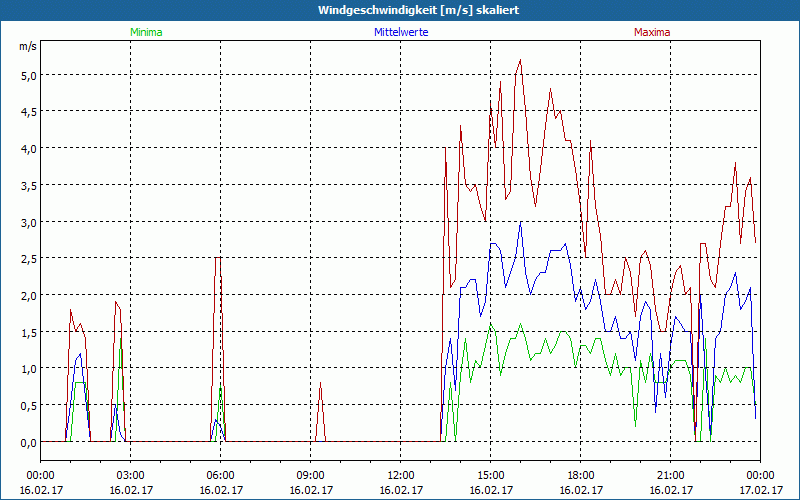Click the 0,5 y-axis value
The width and height of the screenshot is (800, 500).
pyautogui.click(x=28, y=406)
